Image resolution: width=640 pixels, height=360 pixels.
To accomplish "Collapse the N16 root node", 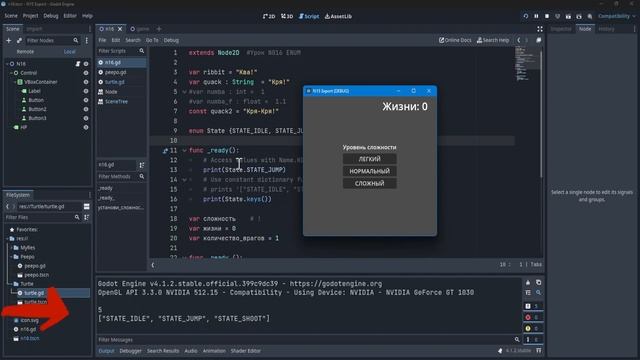I will (7, 64).
